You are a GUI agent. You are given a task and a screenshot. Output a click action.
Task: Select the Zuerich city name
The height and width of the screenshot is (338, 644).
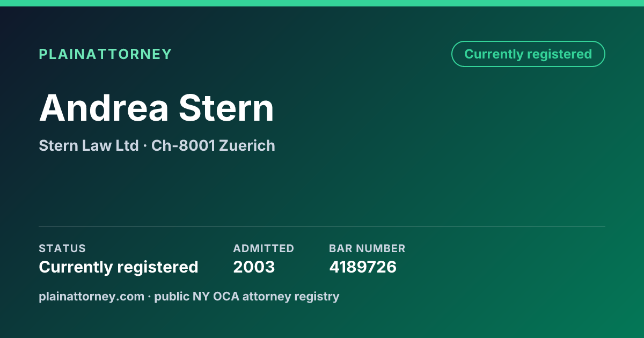point(247,145)
